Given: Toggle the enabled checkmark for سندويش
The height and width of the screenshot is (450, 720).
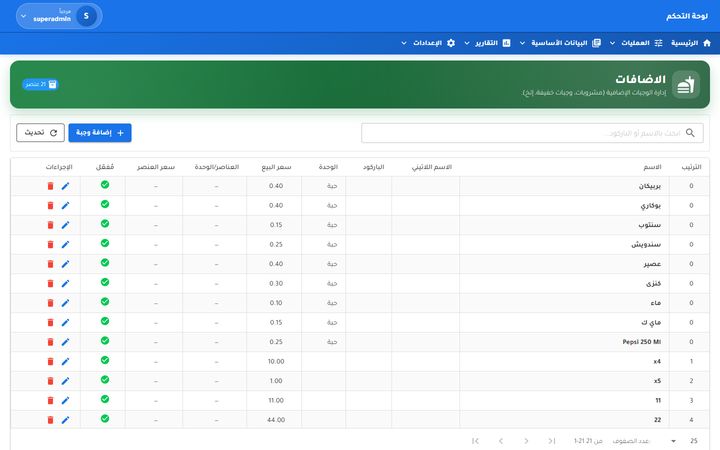Looking at the screenshot, I should [x=105, y=243].
